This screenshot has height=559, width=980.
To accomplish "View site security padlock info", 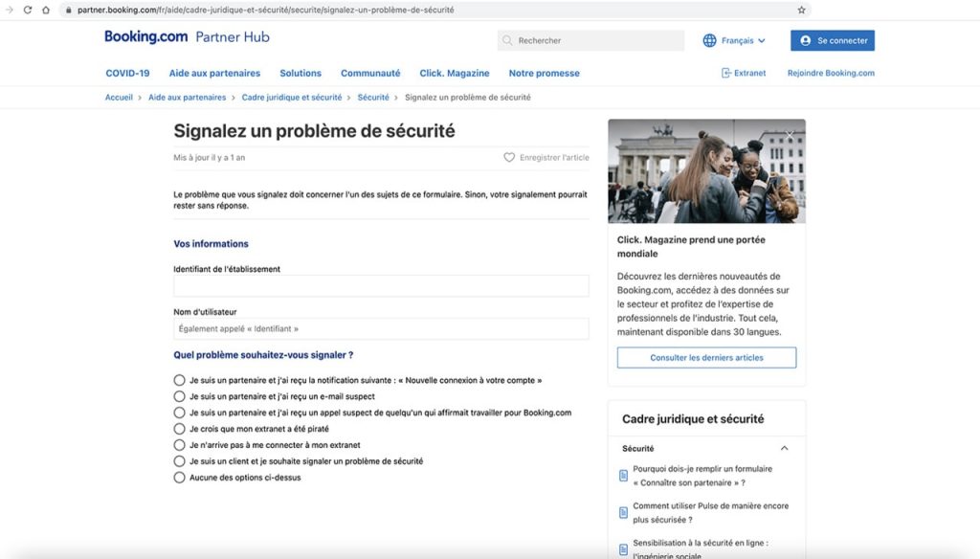I will click(69, 10).
